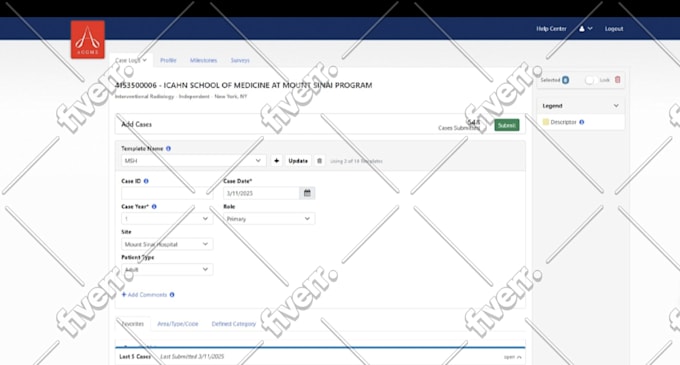Select the Favorites tab

133,324
